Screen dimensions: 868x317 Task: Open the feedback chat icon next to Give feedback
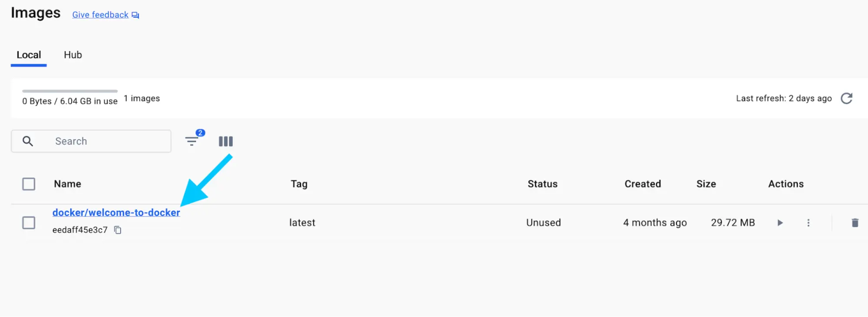(135, 14)
